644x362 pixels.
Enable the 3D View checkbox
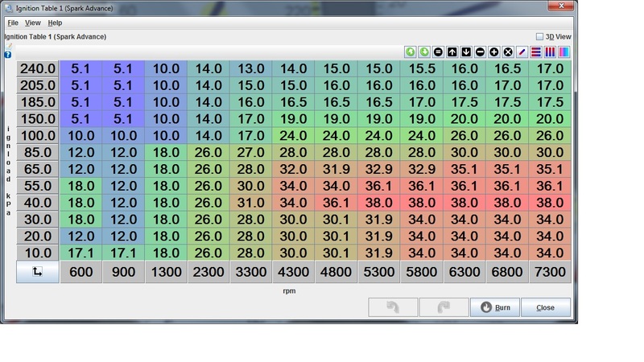pos(539,36)
